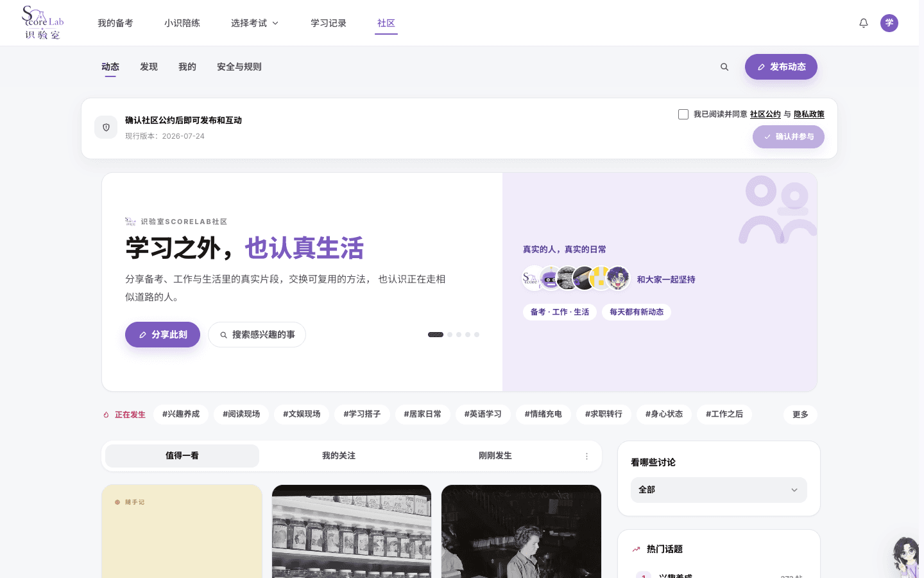Image resolution: width=924 pixels, height=578 pixels.
Task: Click the search magnifier icon beside 发布动态
Action: (724, 67)
